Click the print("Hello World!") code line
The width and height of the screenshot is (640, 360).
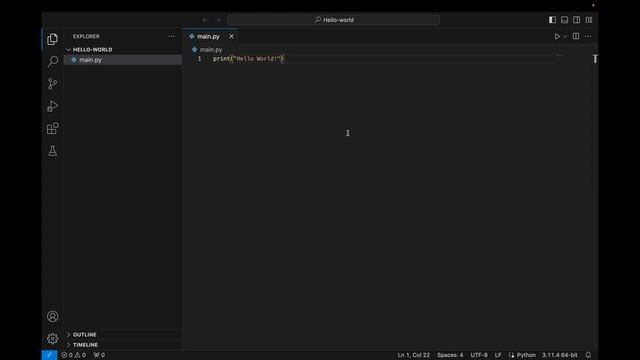248,59
